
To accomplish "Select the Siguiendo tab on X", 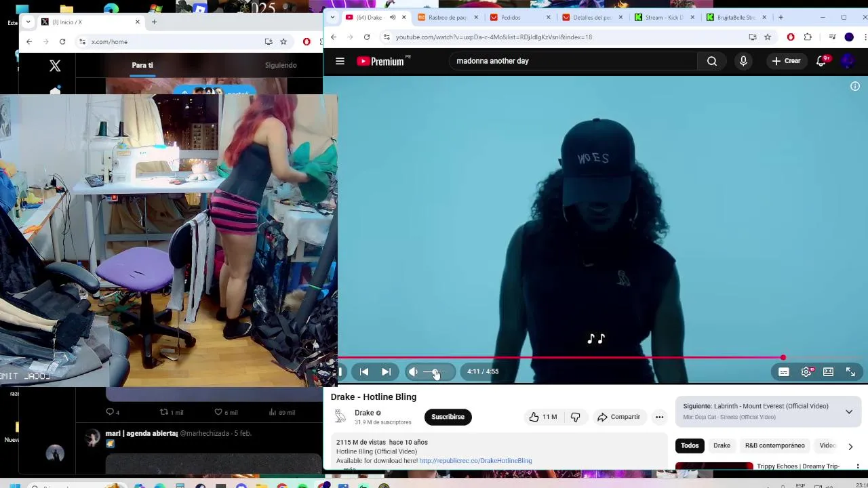I will coord(281,65).
